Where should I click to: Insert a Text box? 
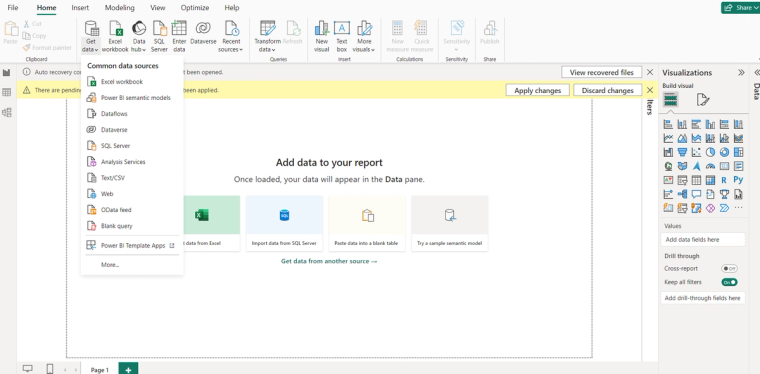[342, 36]
